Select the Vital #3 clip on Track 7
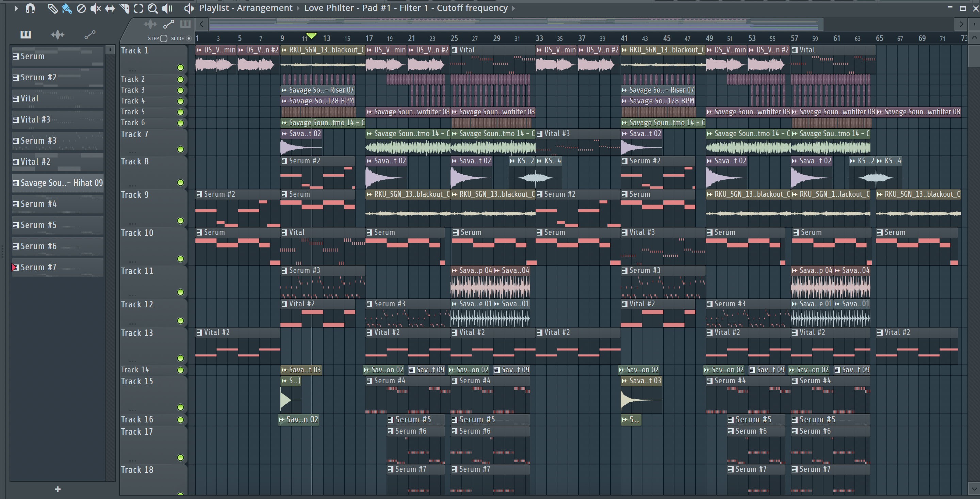Viewport: 980px width, 499px height. 577,142
